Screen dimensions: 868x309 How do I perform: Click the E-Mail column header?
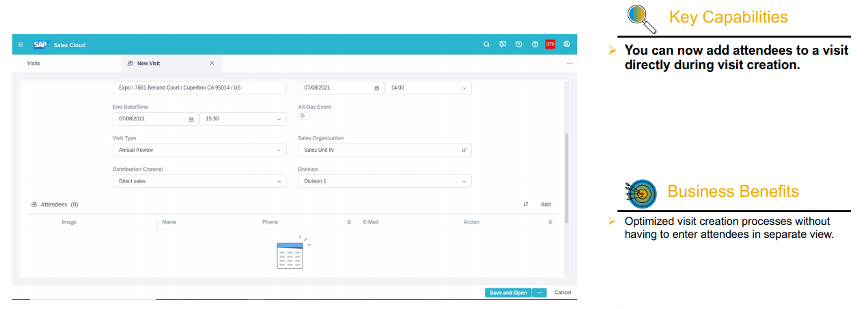[371, 222]
